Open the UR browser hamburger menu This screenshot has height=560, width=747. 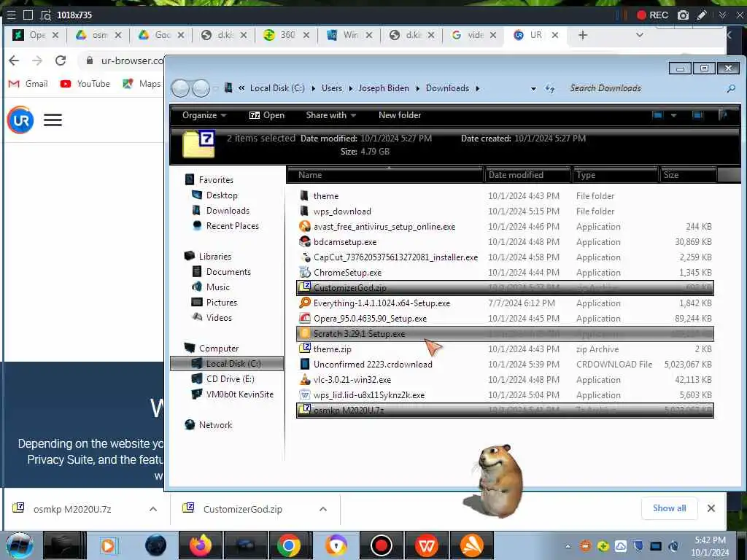[x=53, y=120]
